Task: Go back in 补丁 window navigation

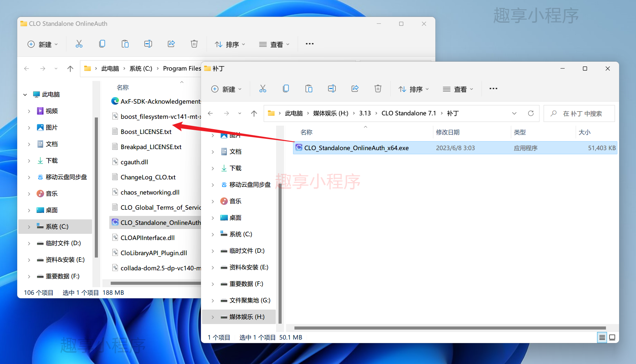Action: [210, 113]
